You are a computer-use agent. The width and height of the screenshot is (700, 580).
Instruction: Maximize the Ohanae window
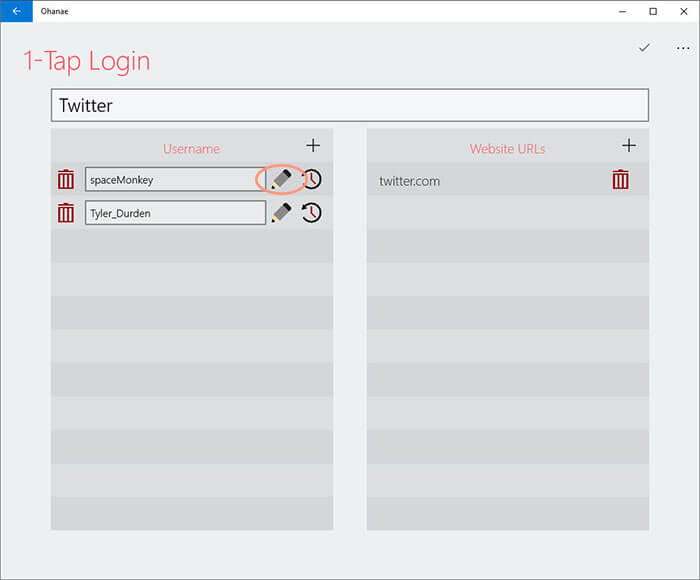click(653, 11)
